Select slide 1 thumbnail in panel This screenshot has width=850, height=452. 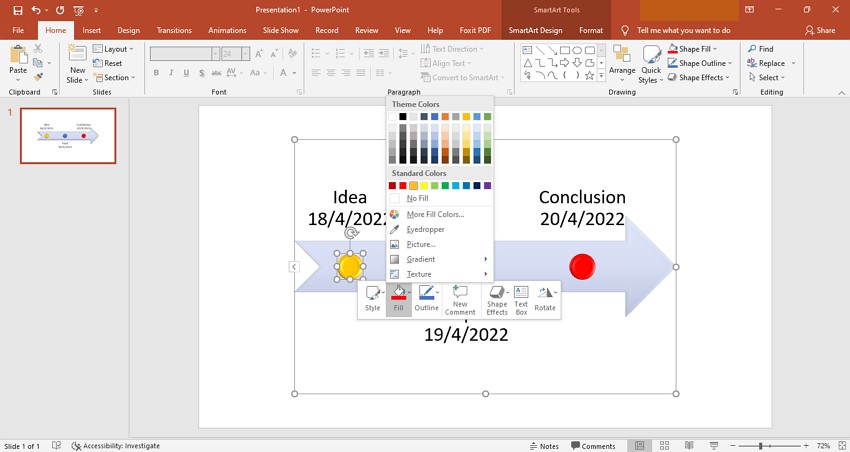[68, 135]
